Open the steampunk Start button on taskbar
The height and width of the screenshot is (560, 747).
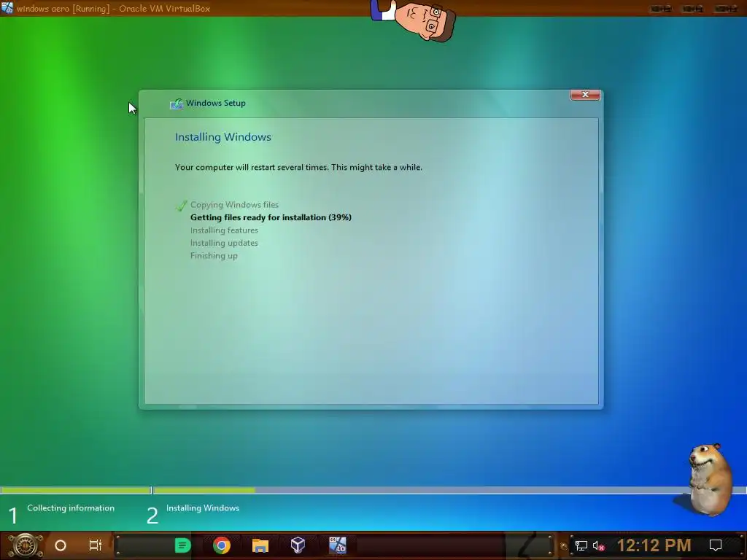tap(26, 545)
